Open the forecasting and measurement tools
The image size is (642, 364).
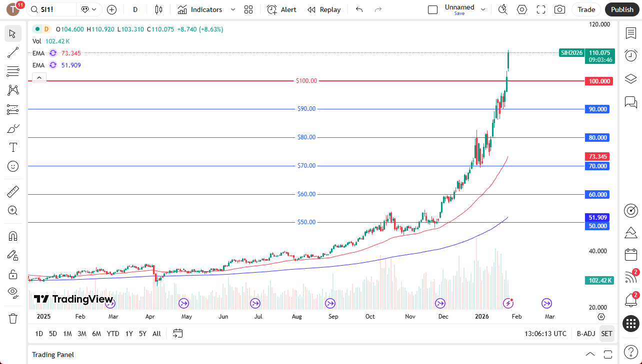click(13, 109)
